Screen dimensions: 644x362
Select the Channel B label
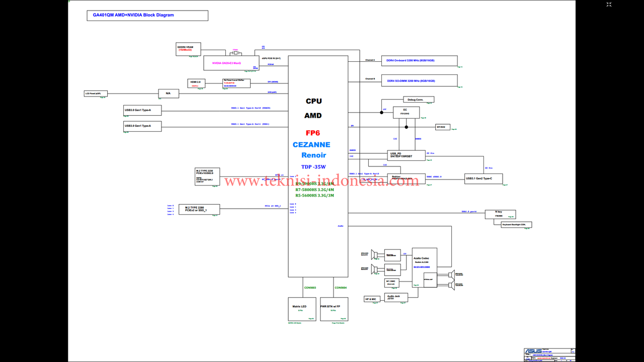(x=370, y=79)
